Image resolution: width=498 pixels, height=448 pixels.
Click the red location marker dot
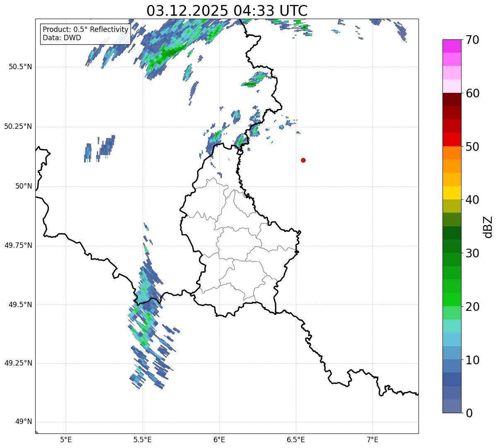(x=303, y=160)
